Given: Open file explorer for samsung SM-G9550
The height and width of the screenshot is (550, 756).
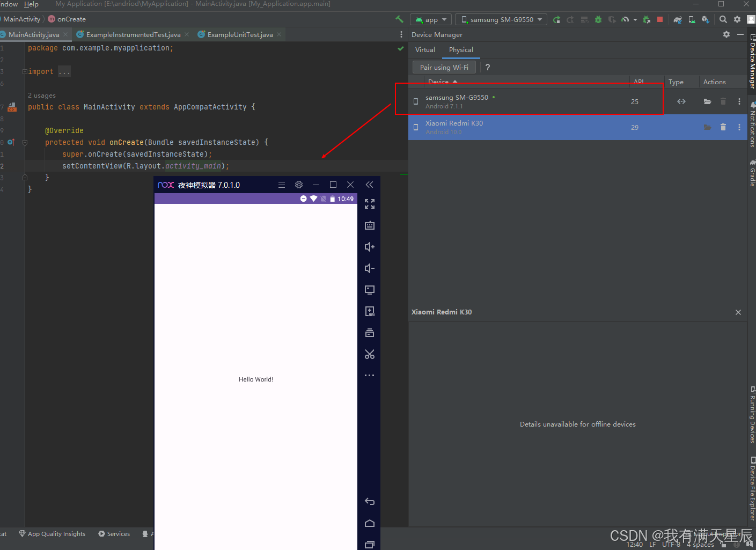Looking at the screenshot, I should click(x=707, y=101).
